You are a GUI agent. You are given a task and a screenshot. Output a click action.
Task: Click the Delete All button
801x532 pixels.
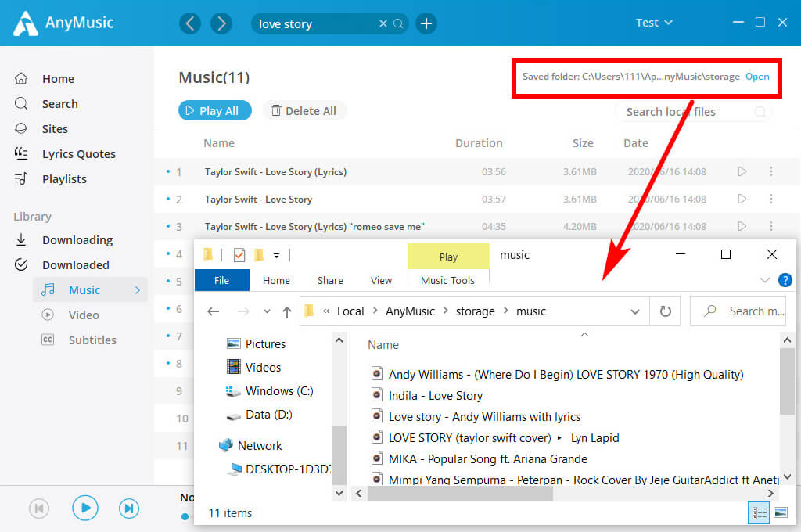tap(304, 111)
